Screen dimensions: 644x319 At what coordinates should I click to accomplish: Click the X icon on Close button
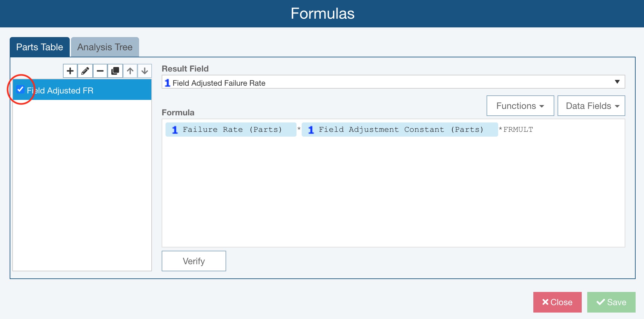pyautogui.click(x=545, y=302)
